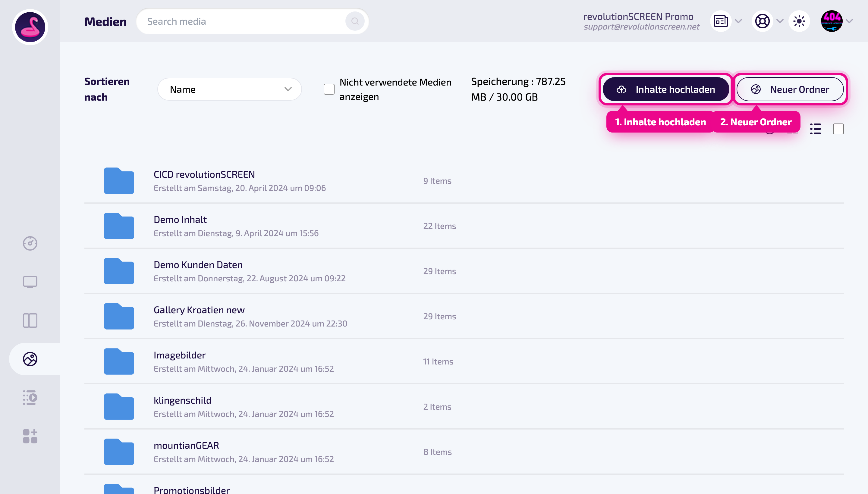868x494 pixels.
Task: Open the flamingo logo home icon
Action: tap(30, 27)
